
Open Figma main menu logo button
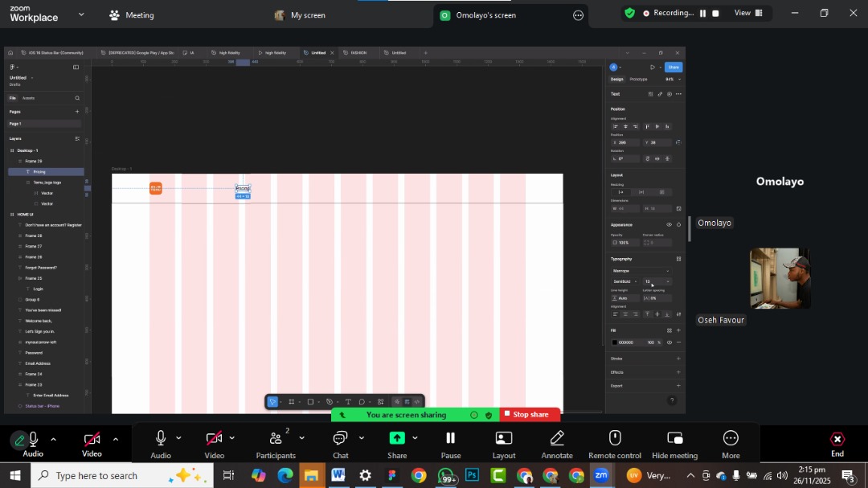(x=12, y=67)
